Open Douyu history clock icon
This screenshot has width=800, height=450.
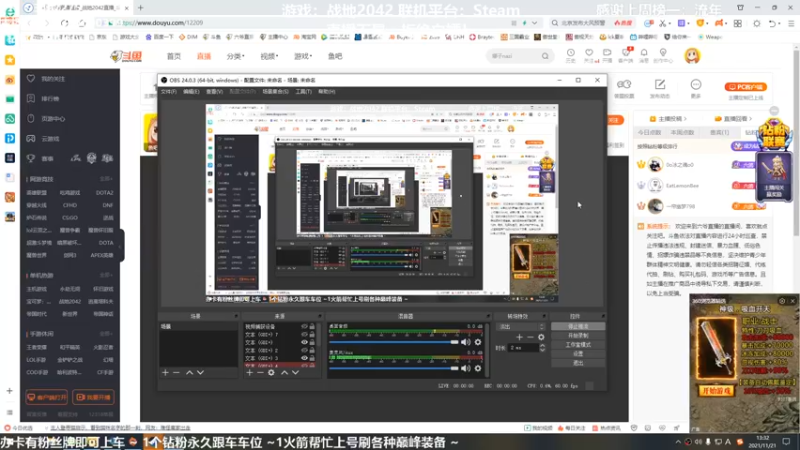pyautogui.click(x=570, y=53)
